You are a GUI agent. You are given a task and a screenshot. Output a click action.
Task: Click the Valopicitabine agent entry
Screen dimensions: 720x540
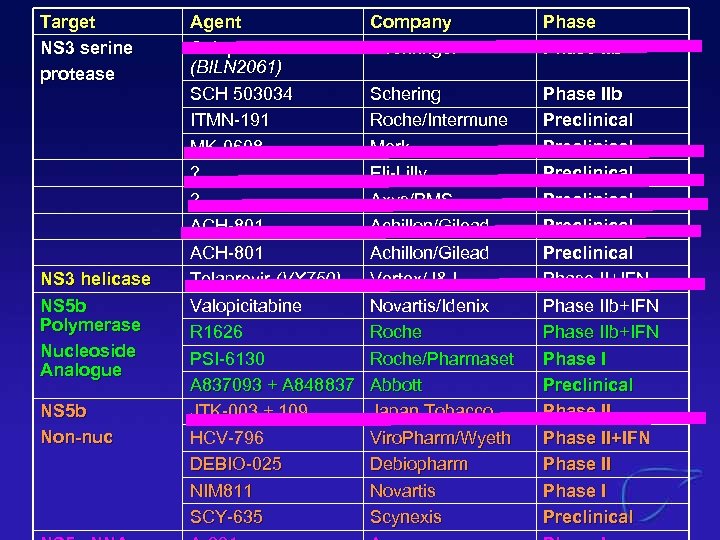[x=245, y=306]
